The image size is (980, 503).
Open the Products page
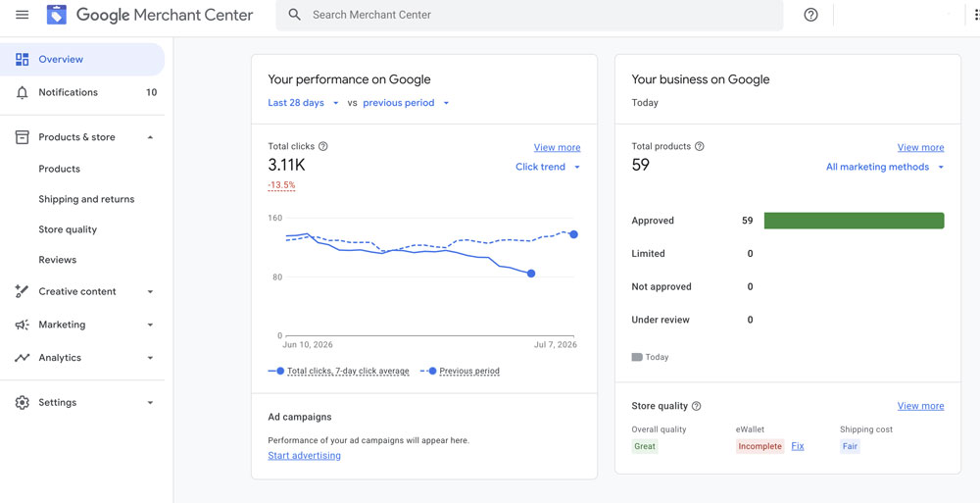60,169
